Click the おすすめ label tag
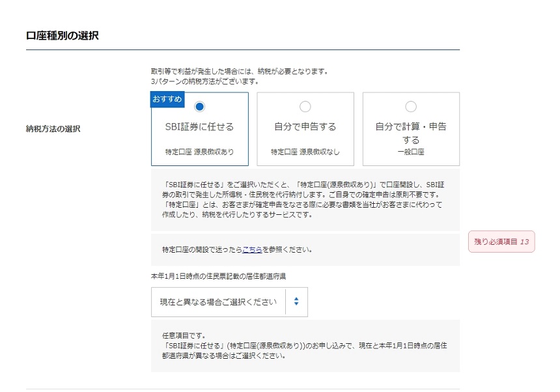 (167, 99)
